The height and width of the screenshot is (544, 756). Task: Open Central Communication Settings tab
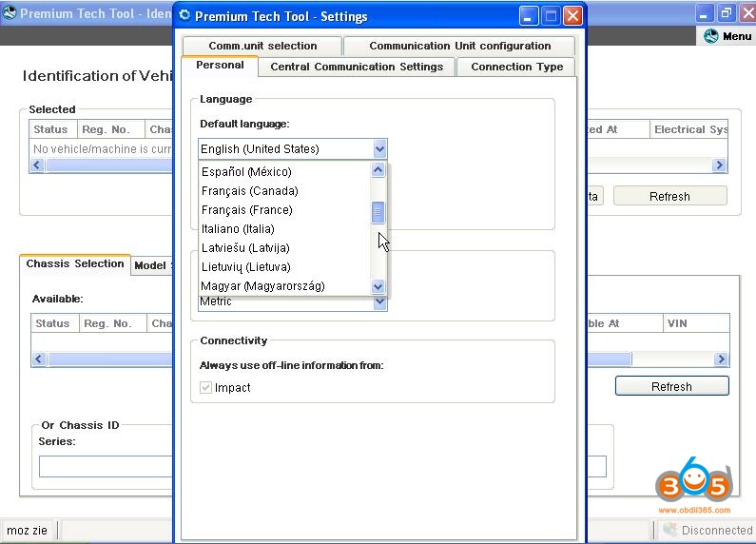pyautogui.click(x=357, y=67)
